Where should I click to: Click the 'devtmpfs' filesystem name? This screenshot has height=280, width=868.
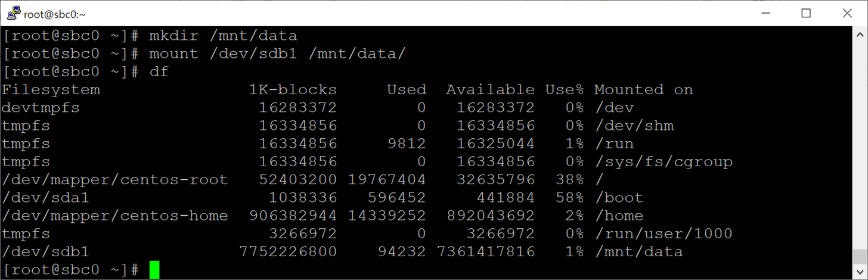(x=41, y=108)
